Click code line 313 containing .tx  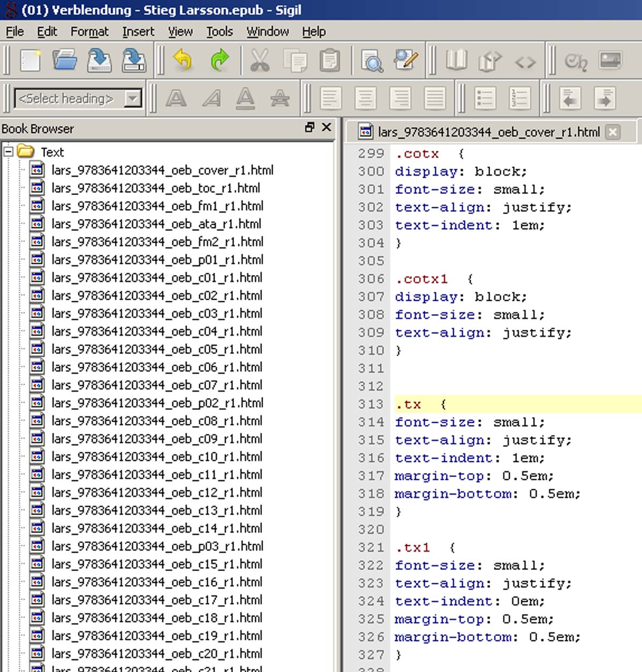point(483,404)
